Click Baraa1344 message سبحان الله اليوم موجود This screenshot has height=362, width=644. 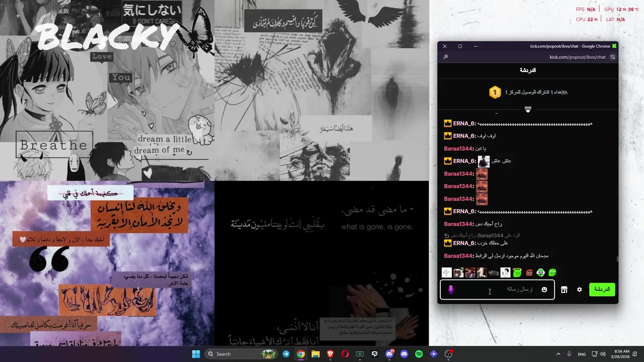coord(512,256)
